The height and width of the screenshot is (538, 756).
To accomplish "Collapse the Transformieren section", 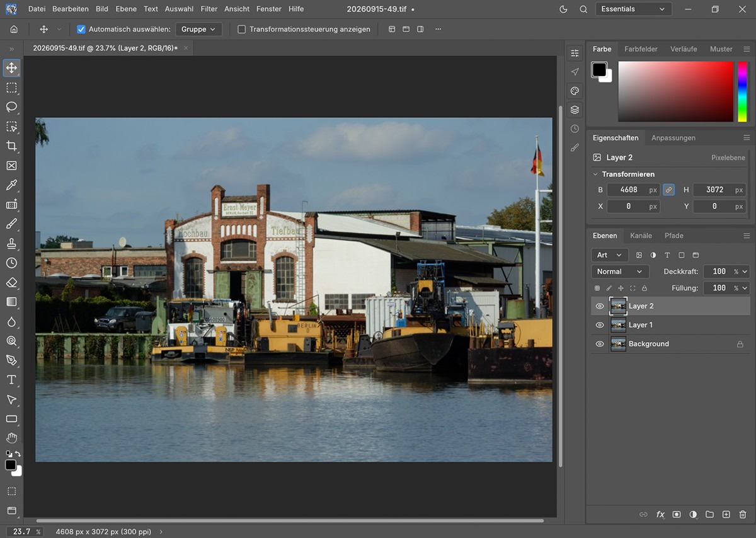I will click(x=595, y=174).
